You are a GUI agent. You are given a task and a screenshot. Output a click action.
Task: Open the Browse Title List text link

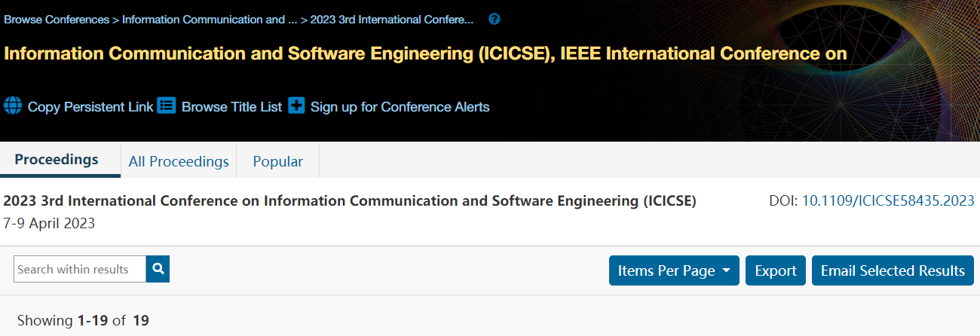pos(232,107)
